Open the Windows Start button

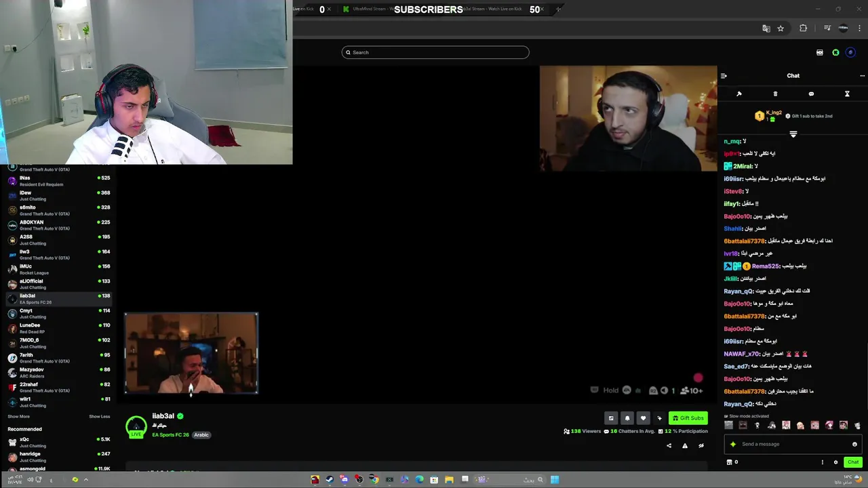click(555, 480)
